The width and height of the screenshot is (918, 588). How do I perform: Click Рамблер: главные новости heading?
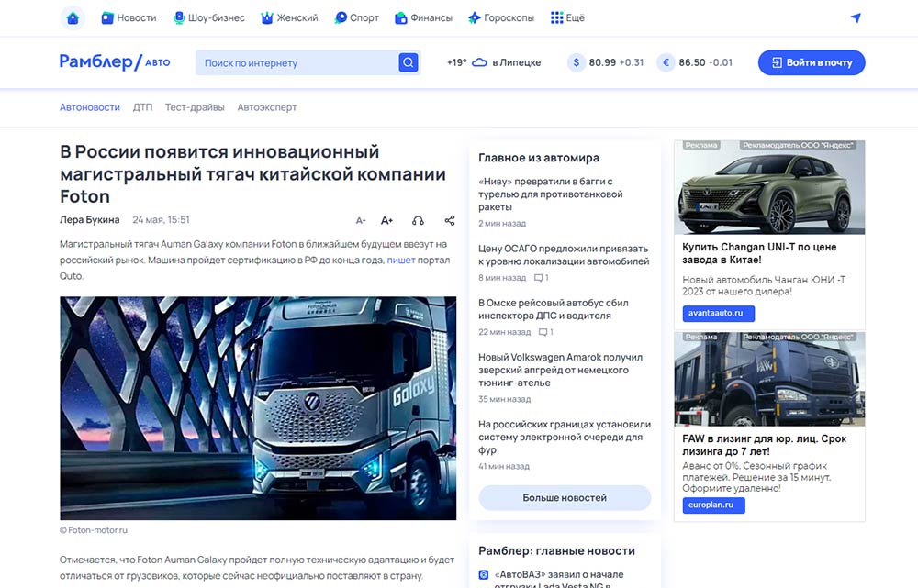coord(557,551)
